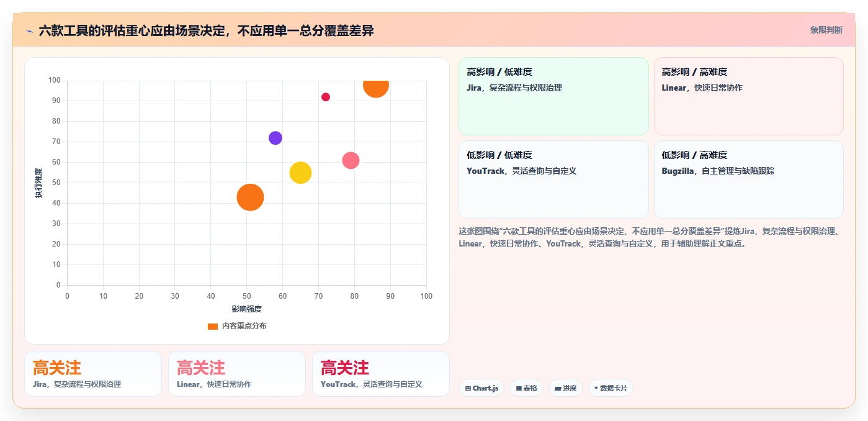Select the yellow bubble in the chart

point(300,173)
